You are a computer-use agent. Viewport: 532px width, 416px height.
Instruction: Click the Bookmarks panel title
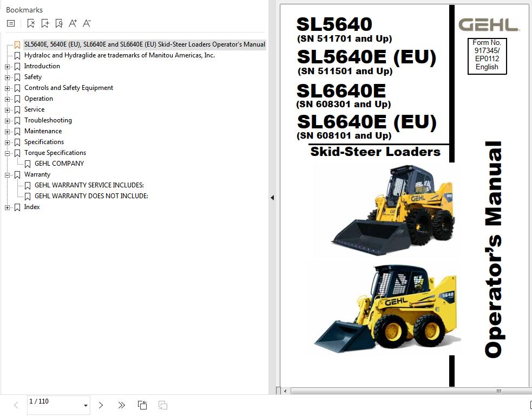24,10
